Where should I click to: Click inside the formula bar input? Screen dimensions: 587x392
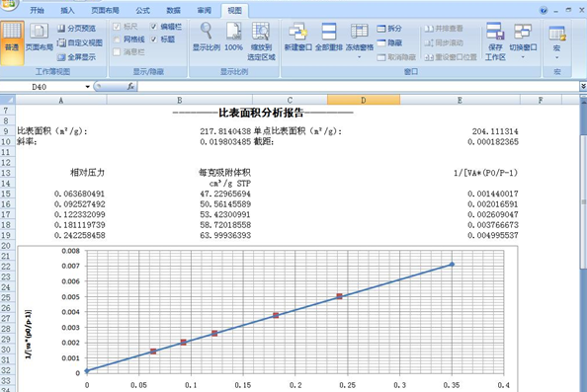click(x=359, y=87)
